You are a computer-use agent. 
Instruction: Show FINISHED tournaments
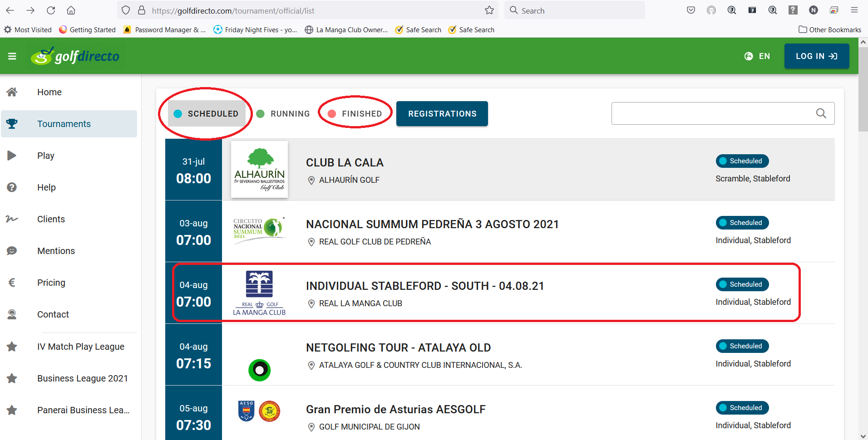[x=355, y=113]
